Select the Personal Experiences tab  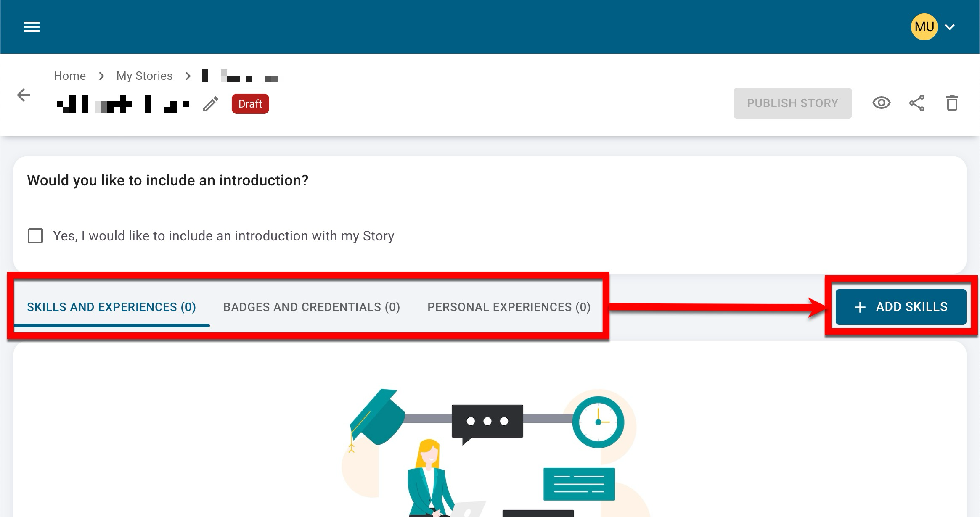509,307
